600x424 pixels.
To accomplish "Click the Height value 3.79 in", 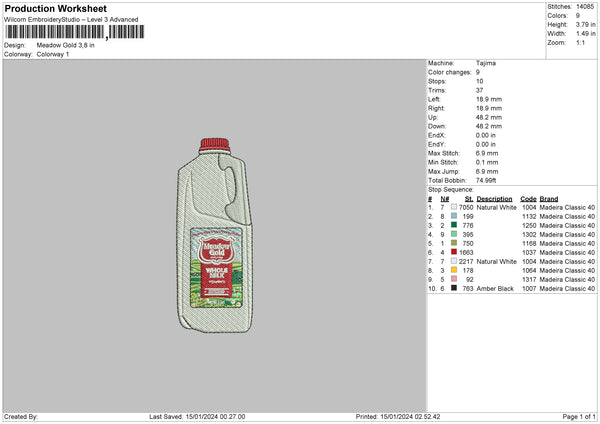I will (x=585, y=24).
